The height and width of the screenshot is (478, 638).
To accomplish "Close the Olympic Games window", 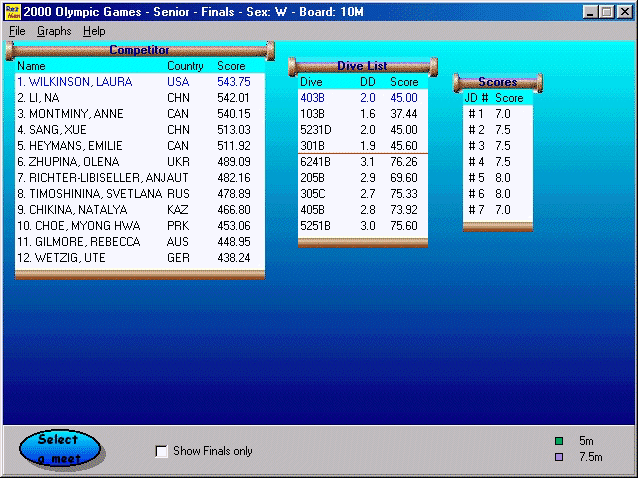I will pyautogui.click(x=625, y=12).
